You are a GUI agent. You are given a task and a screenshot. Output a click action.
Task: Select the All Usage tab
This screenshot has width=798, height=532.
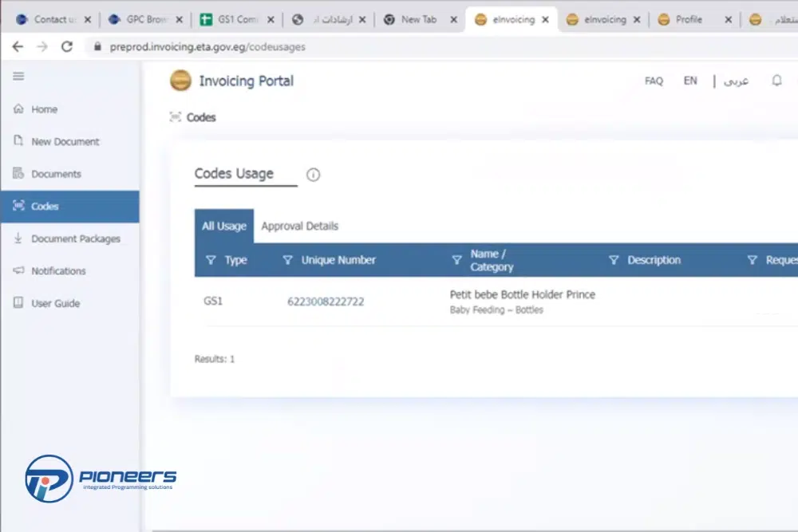[223, 226]
